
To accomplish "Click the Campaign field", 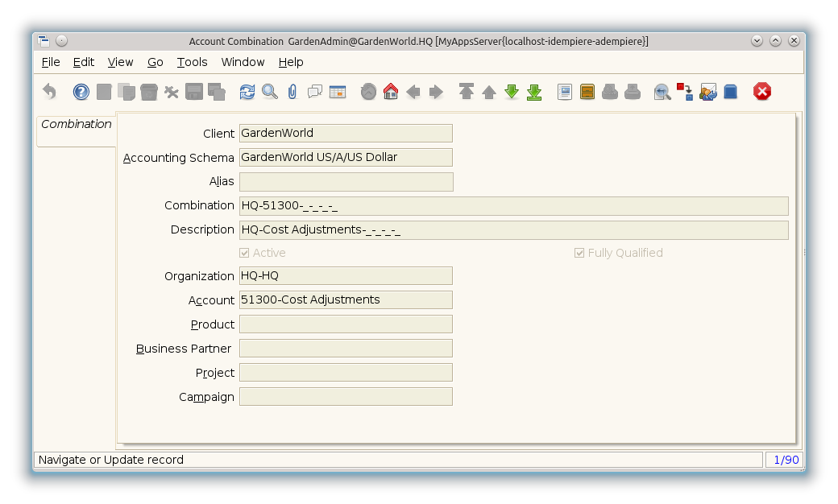I will (346, 397).
